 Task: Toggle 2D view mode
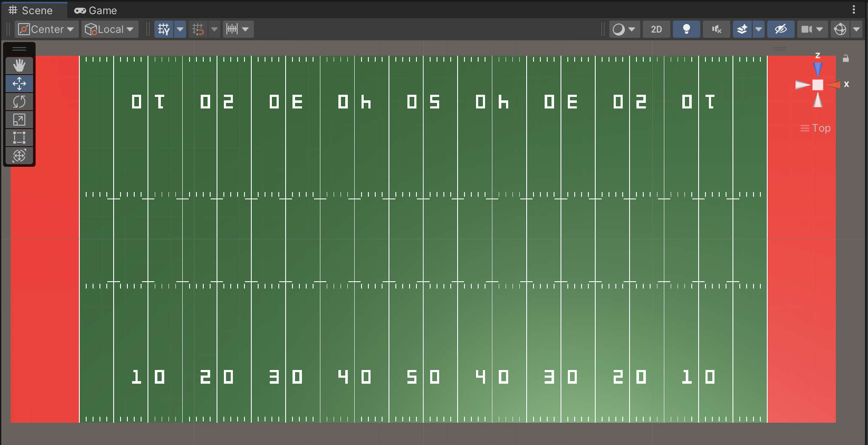tap(656, 29)
